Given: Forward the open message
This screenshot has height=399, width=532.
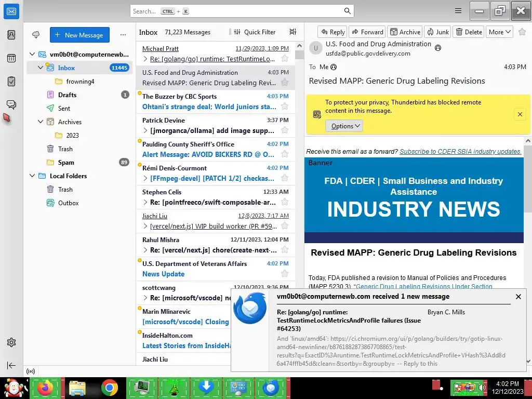Looking at the screenshot, I should [367, 32].
